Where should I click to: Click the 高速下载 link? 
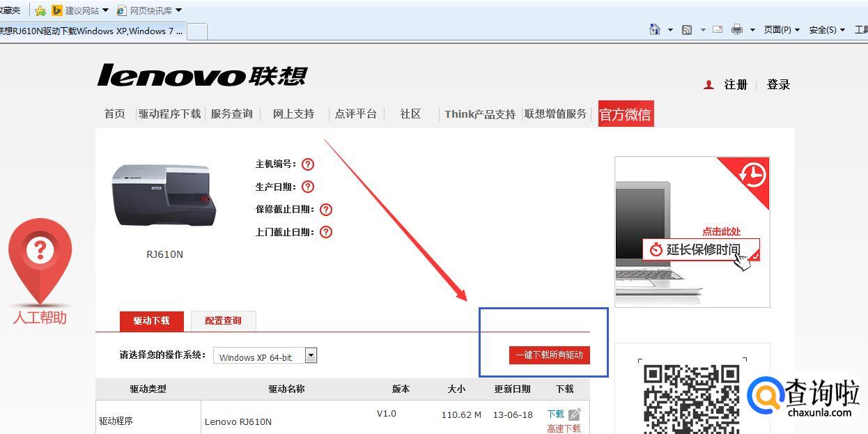(x=564, y=428)
